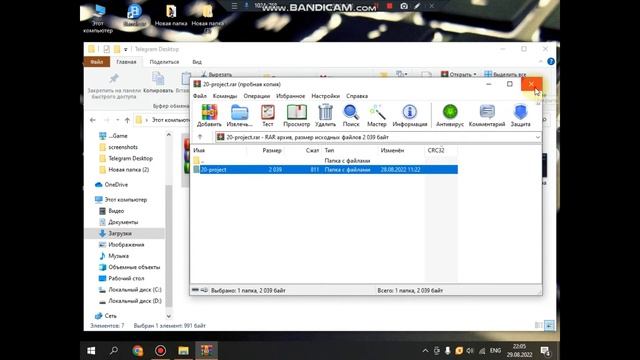
Task: Click Копировать in Explorer ribbon
Action: (158, 82)
